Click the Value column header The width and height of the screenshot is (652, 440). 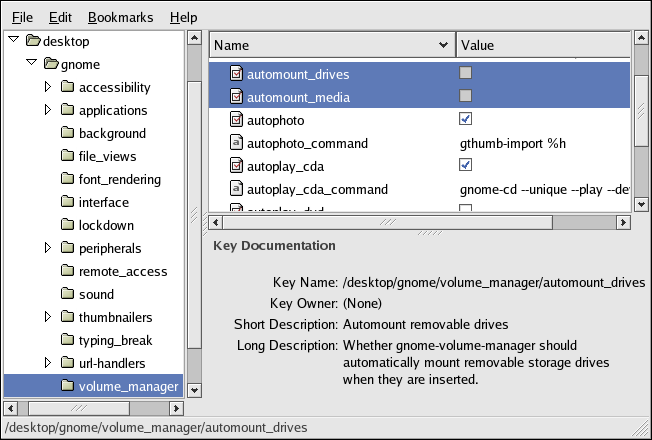540,45
